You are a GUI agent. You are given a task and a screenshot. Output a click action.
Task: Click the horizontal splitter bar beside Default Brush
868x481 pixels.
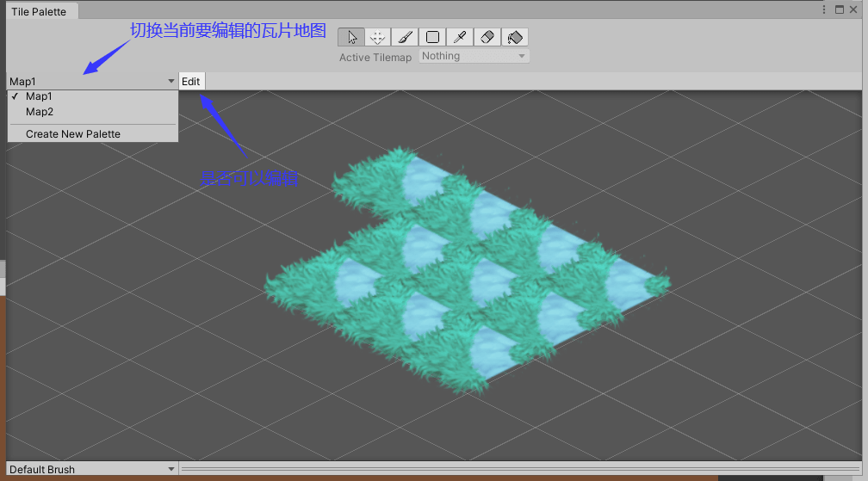(x=520, y=469)
